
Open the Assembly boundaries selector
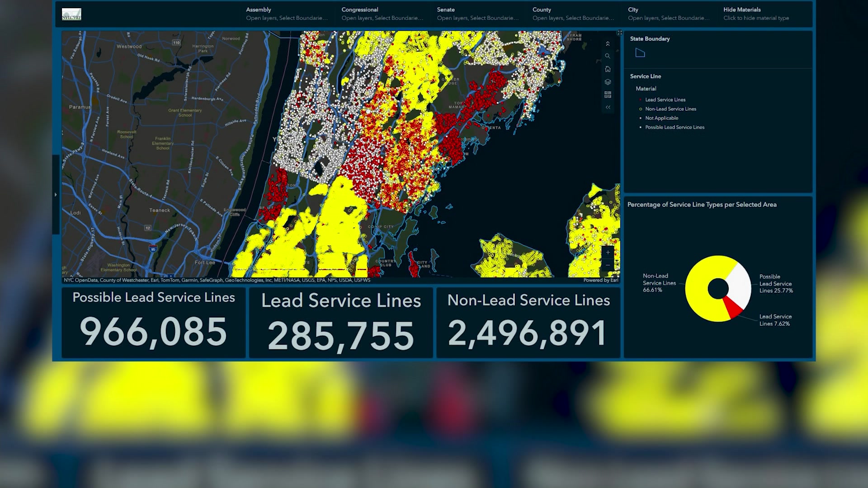(x=287, y=14)
